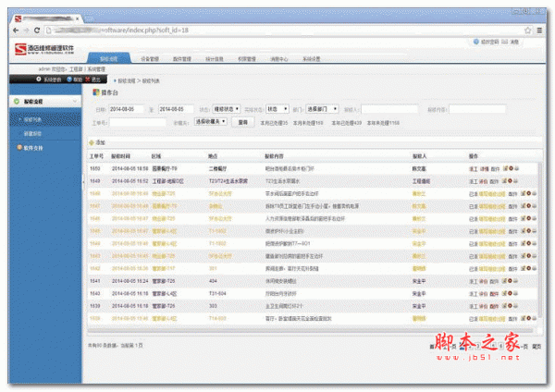
Task: Click the edit icon in row 1649
Action: pyautogui.click(x=504, y=181)
